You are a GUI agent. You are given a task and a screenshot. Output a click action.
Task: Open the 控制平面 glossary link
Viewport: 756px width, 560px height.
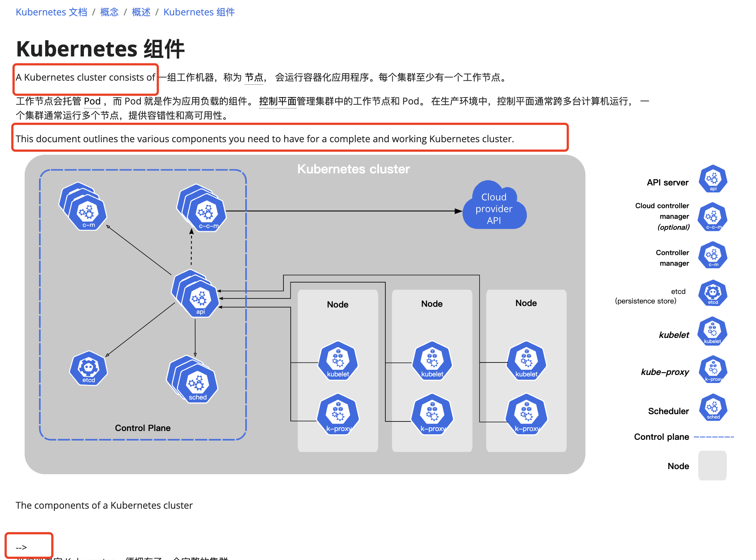[278, 101]
